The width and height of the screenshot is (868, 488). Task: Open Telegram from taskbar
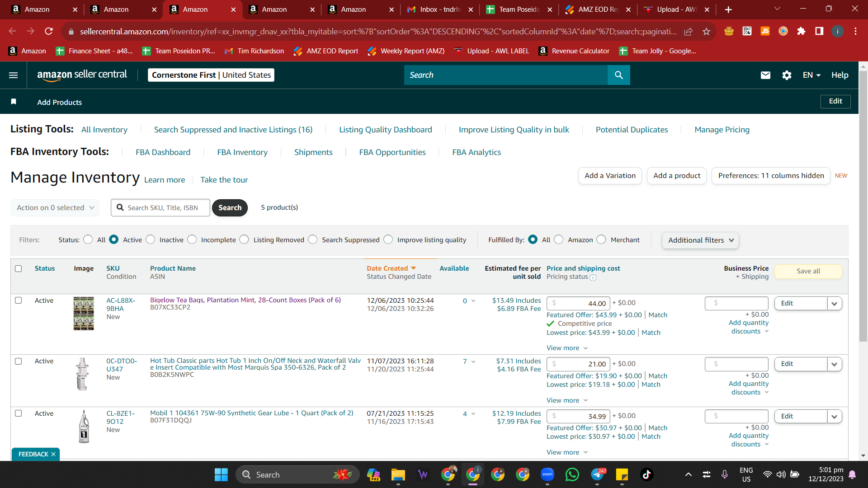tap(597, 474)
